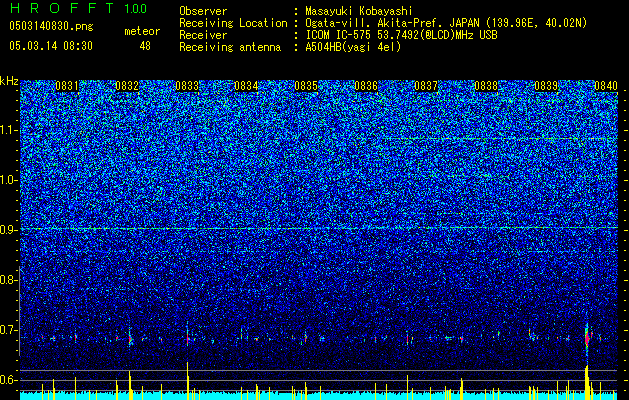Screen dimensions: 629x400
Task: Click the HROFFT 1.0.0 title text
Action: 79,8
